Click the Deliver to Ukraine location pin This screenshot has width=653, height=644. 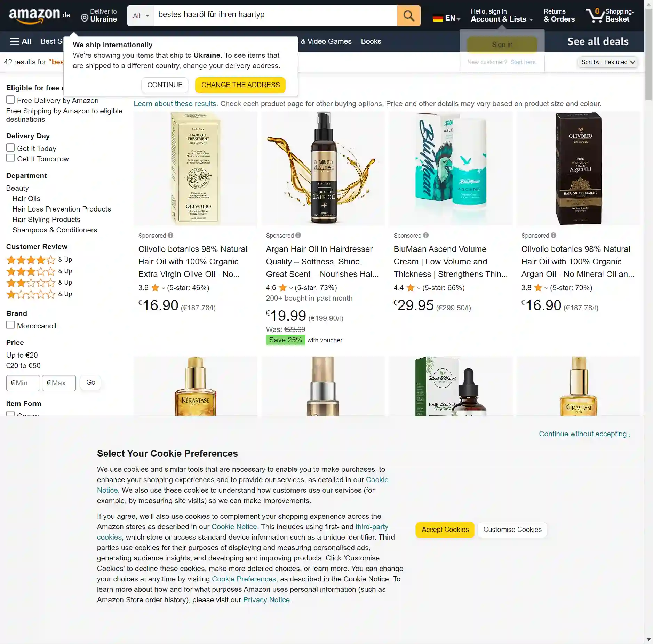click(x=84, y=18)
